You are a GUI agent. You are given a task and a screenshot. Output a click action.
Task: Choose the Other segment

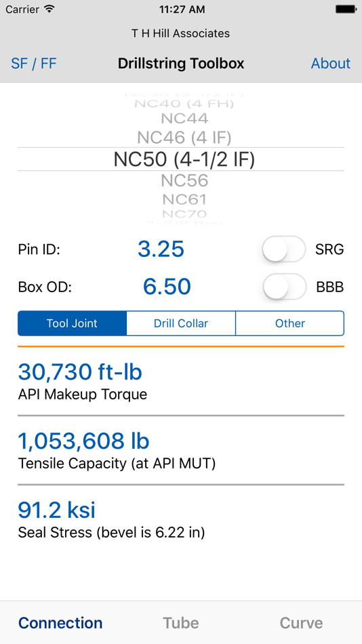click(289, 323)
